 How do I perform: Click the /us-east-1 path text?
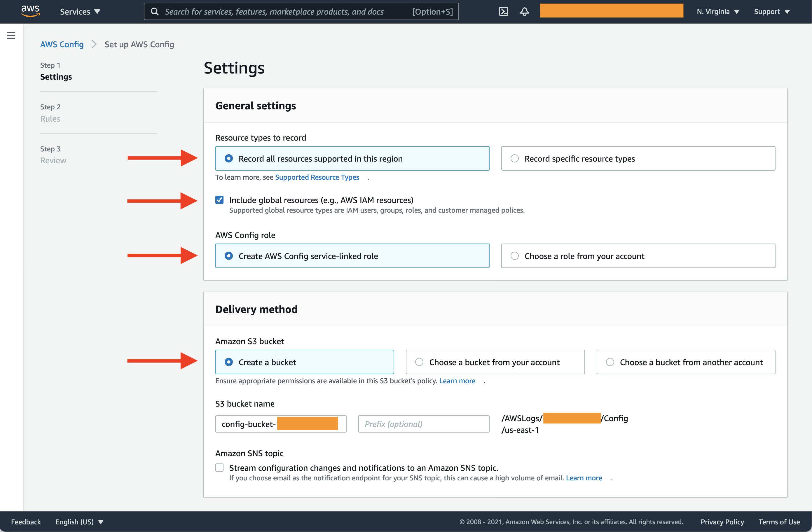[x=520, y=430]
